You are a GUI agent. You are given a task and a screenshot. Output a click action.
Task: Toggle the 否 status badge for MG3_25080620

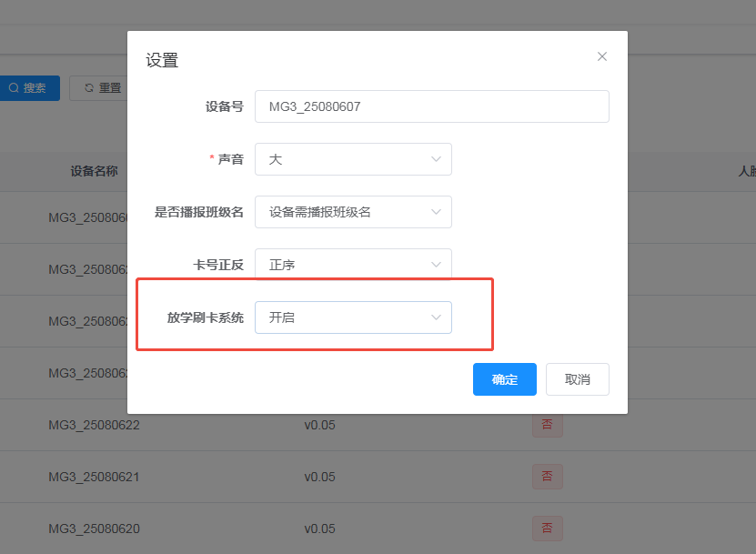547,528
